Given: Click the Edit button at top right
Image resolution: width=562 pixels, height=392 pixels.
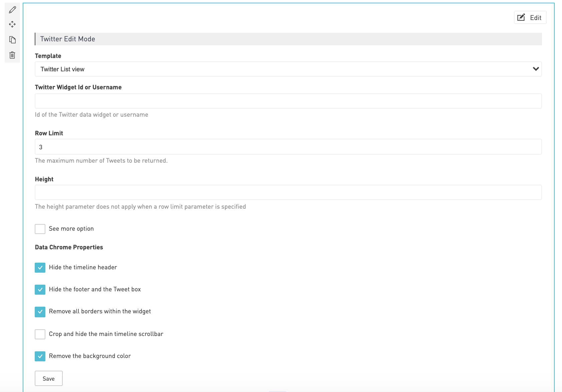Looking at the screenshot, I should pyautogui.click(x=530, y=18).
